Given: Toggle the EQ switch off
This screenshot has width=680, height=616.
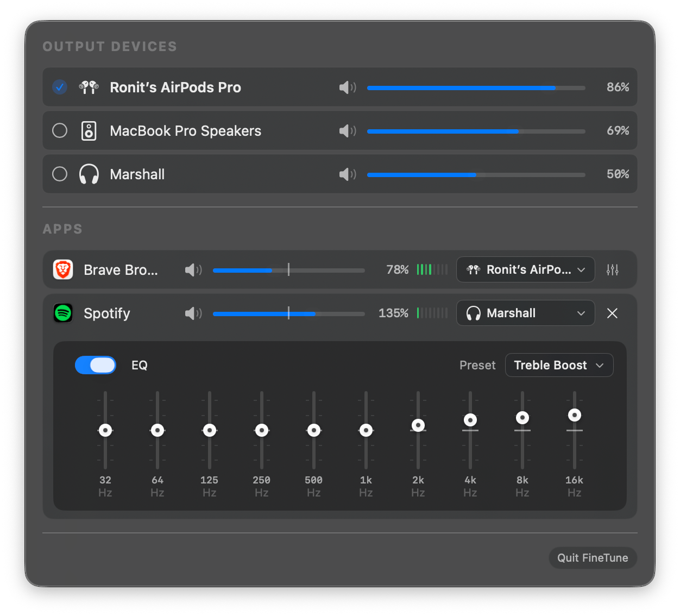Looking at the screenshot, I should coord(96,365).
